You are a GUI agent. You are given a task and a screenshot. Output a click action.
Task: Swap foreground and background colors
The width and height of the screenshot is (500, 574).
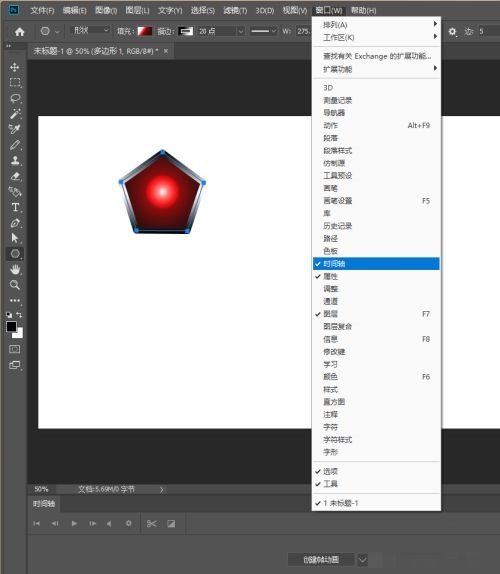click(19, 314)
